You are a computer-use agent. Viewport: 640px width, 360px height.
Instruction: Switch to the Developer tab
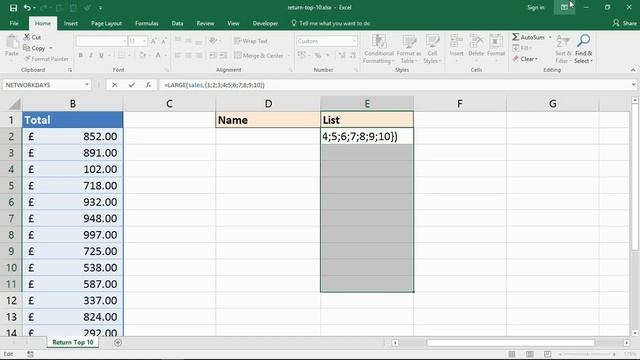coord(265,23)
